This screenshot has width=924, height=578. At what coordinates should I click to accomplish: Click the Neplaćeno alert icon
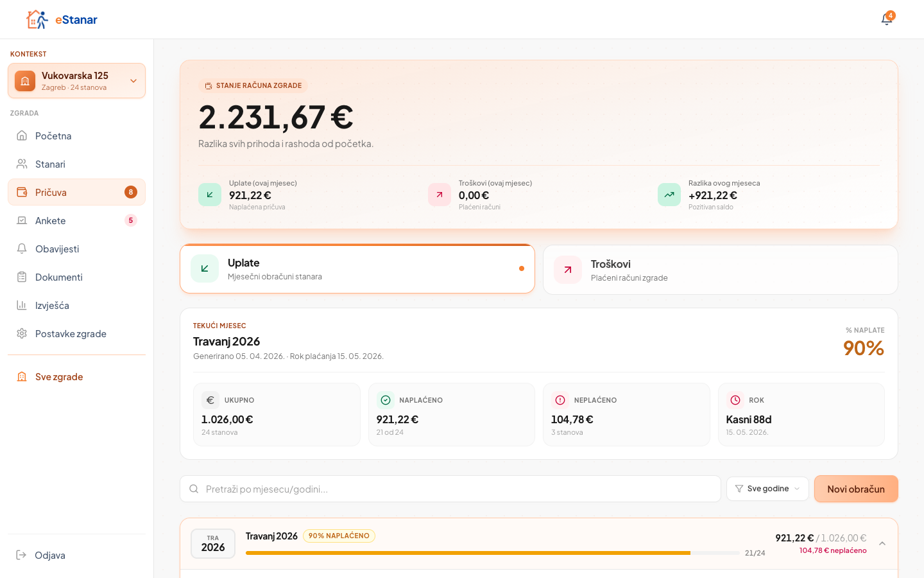point(560,400)
